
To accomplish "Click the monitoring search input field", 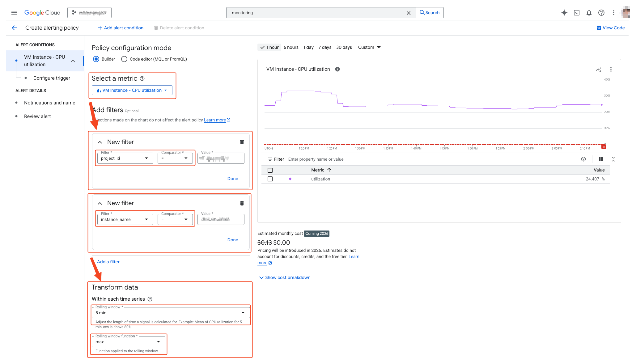I will (x=317, y=13).
